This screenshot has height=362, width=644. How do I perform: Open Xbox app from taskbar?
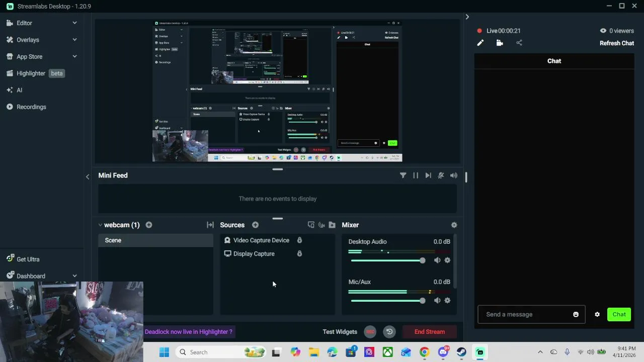pos(387,352)
